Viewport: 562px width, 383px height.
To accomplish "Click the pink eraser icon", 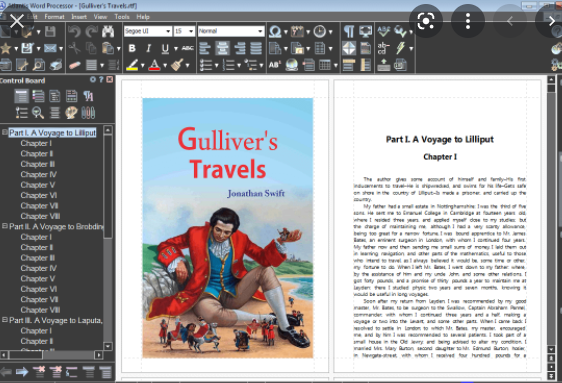I will (74, 65).
